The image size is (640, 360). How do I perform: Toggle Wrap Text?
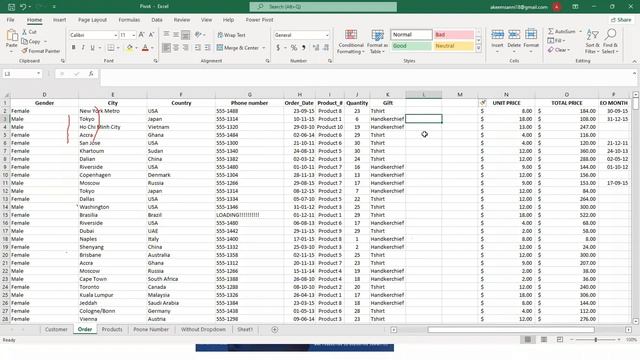(231, 35)
